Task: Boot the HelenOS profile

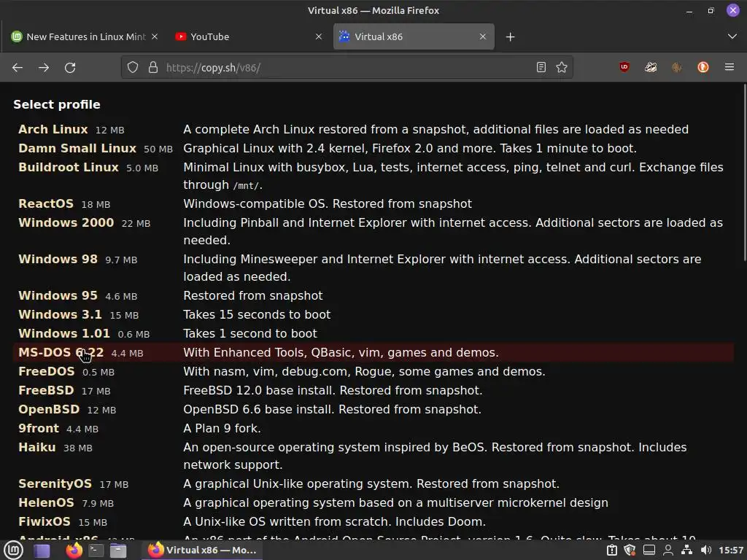Action: [46, 503]
